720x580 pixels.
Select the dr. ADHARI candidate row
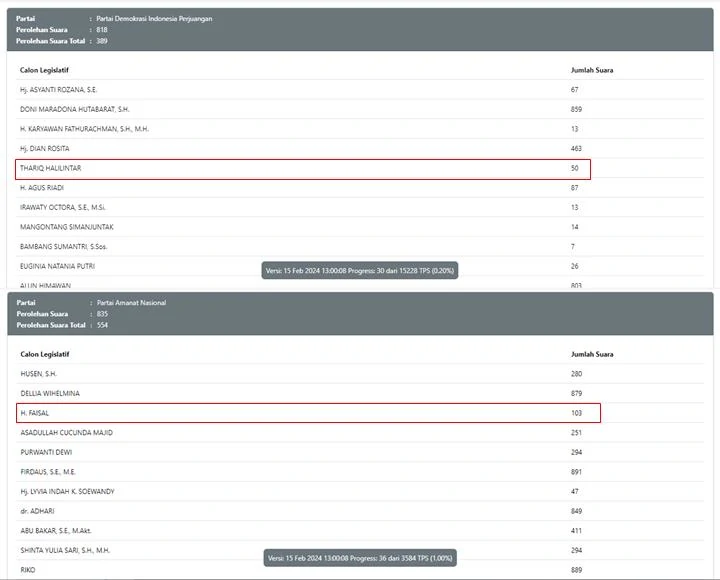360,511
